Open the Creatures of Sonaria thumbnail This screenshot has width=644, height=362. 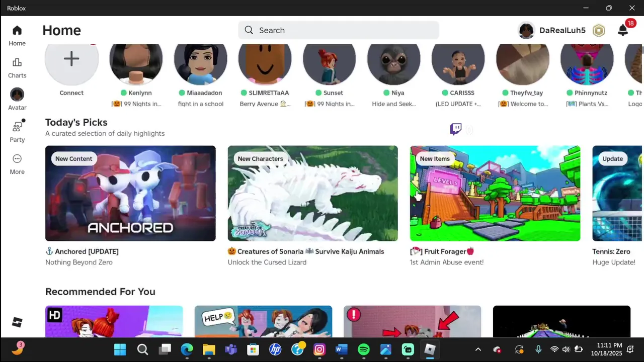tap(312, 194)
